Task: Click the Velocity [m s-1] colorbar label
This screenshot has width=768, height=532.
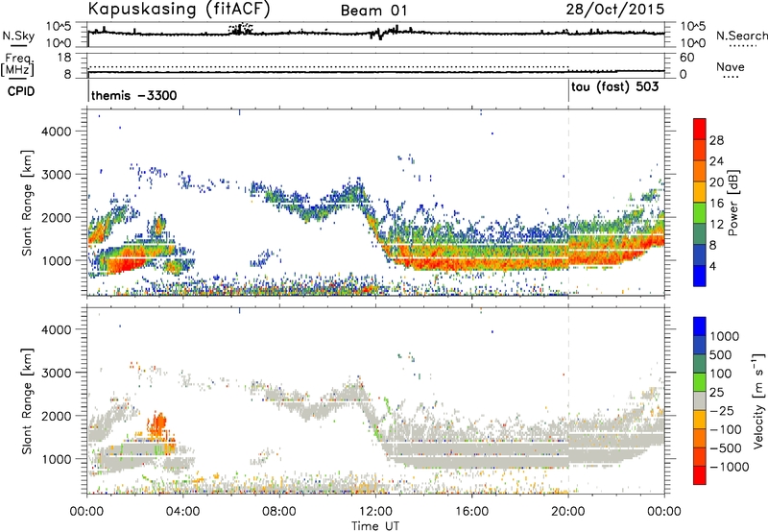Action: tap(758, 400)
